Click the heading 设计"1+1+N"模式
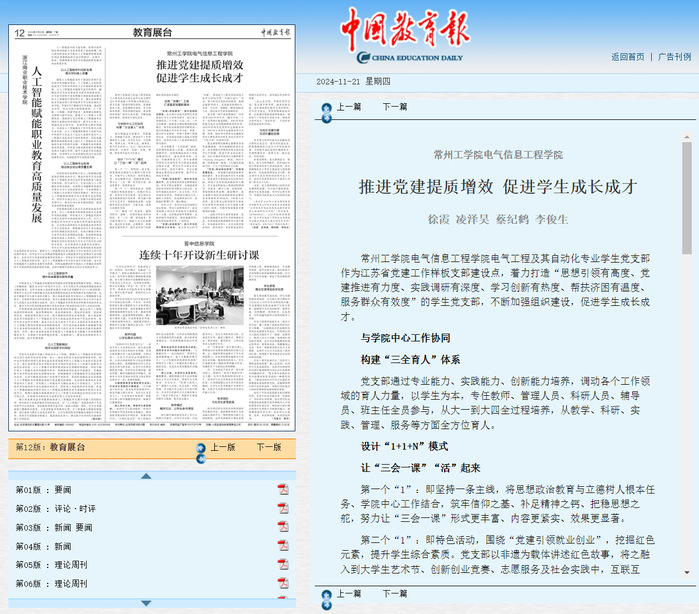Viewport: 699px width, 614px height. [404, 446]
